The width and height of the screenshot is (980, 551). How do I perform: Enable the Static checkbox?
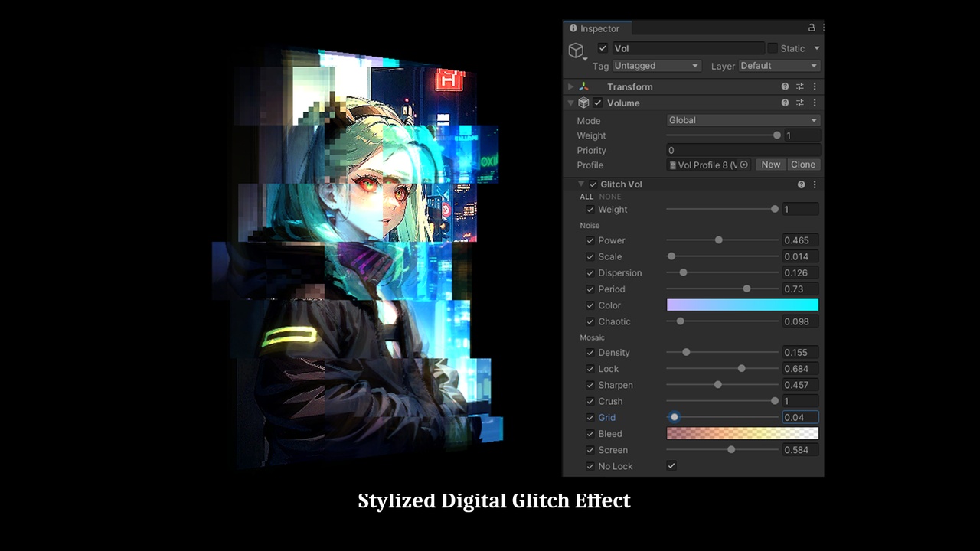[772, 48]
